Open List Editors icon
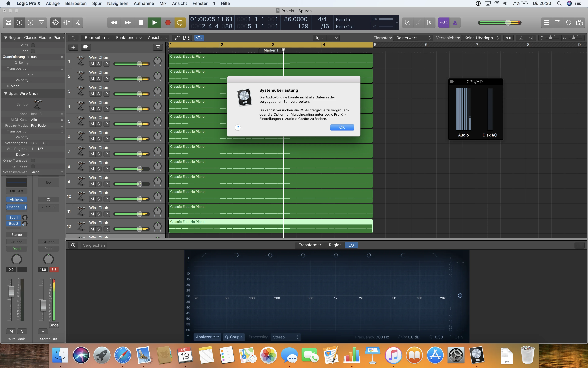588x368 pixels. 547,23
